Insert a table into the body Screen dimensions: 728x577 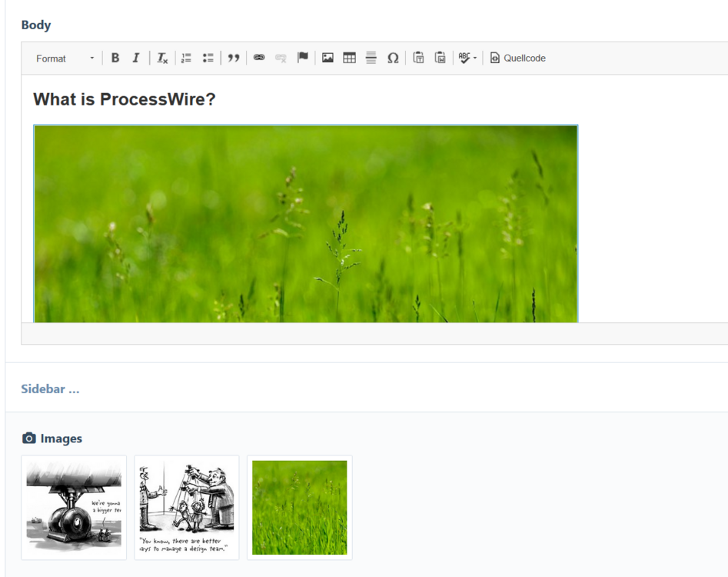click(x=349, y=58)
